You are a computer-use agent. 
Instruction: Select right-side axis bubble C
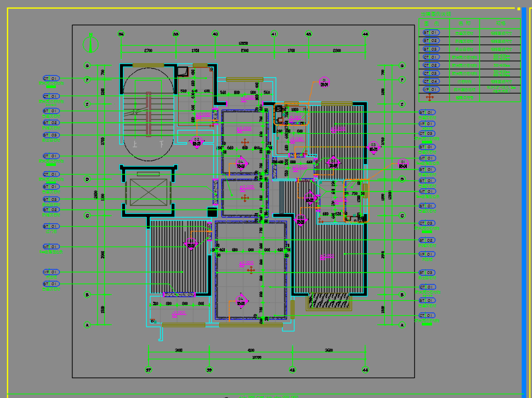click(x=402, y=215)
